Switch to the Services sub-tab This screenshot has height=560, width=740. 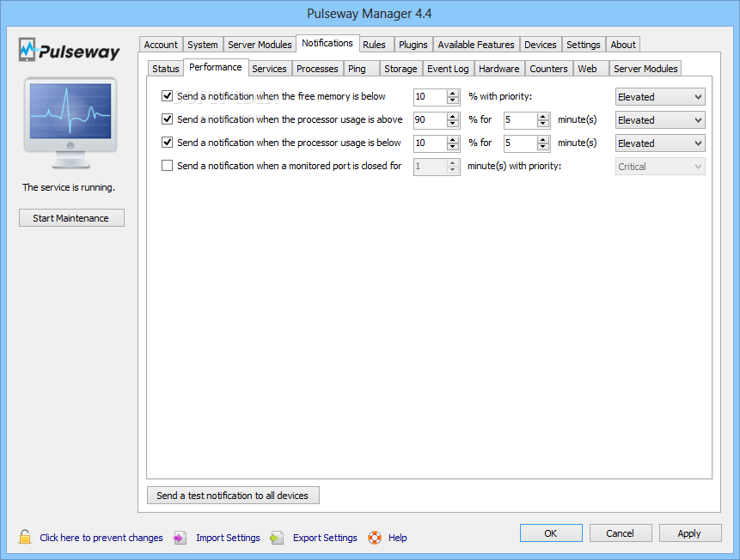click(x=270, y=69)
